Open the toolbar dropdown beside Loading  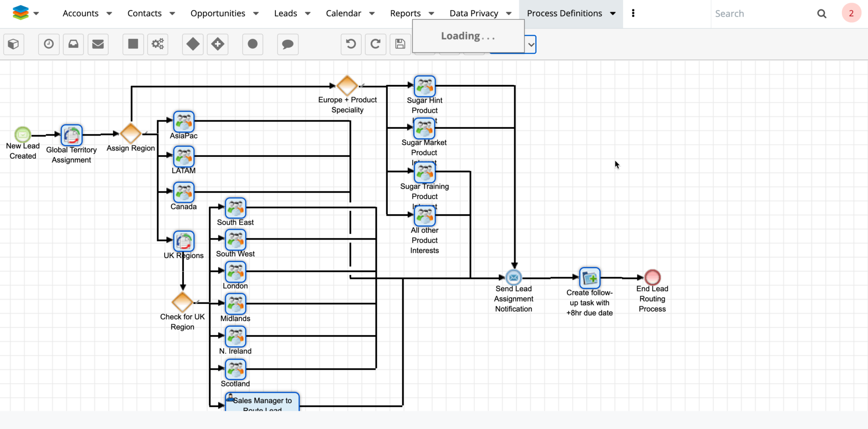[531, 44]
